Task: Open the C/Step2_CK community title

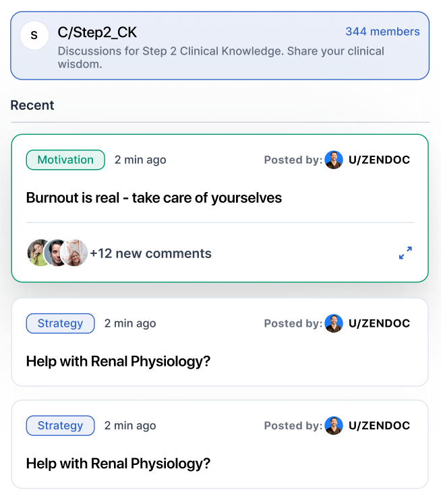Action: [x=97, y=32]
